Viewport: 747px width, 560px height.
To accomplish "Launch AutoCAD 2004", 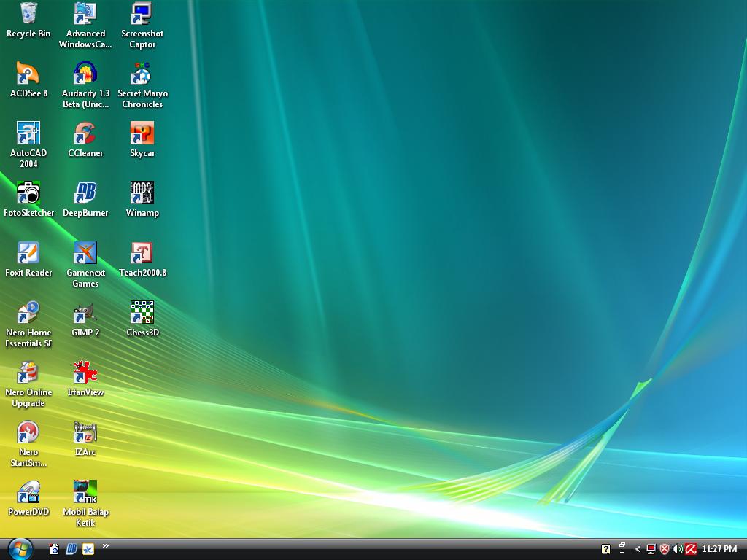I will click(x=28, y=133).
